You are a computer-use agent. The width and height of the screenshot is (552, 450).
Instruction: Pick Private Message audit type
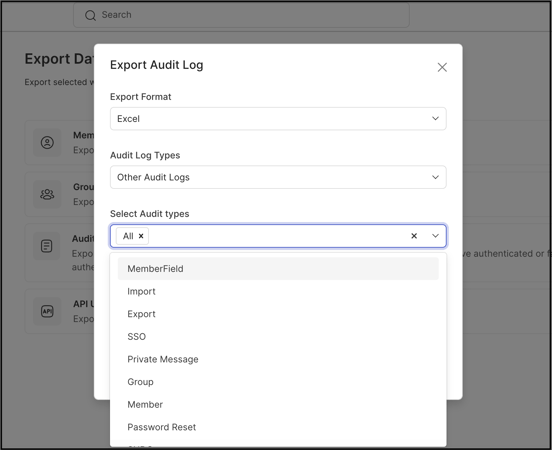click(x=278, y=359)
